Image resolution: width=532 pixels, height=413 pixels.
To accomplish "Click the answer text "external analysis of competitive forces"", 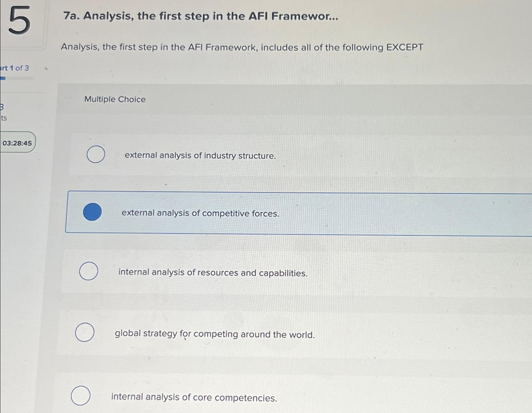I will click(x=200, y=214).
